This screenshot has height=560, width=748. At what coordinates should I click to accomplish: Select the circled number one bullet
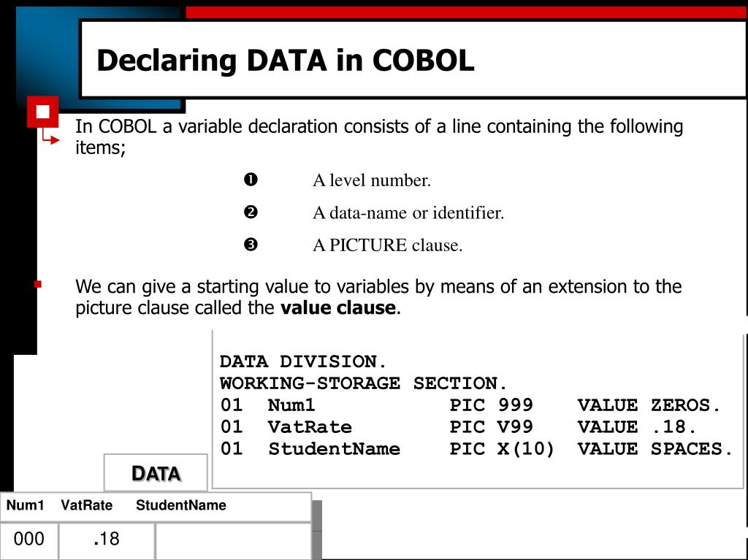[x=251, y=180]
